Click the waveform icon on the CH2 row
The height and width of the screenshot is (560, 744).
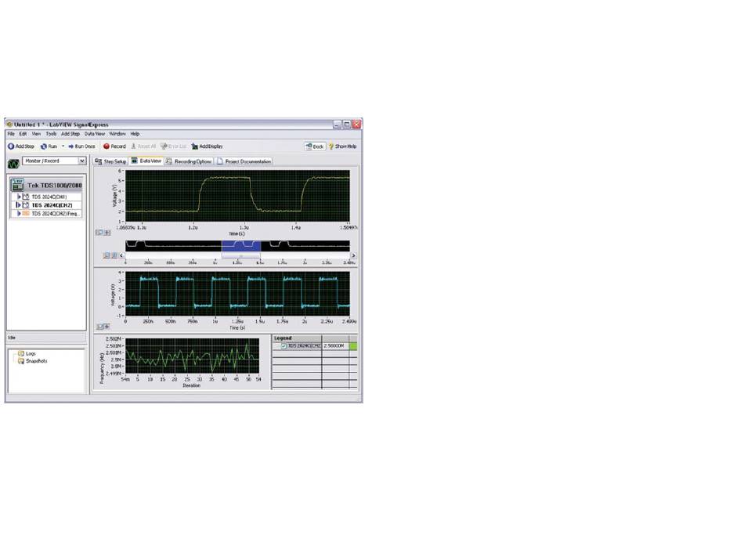[x=26, y=205]
